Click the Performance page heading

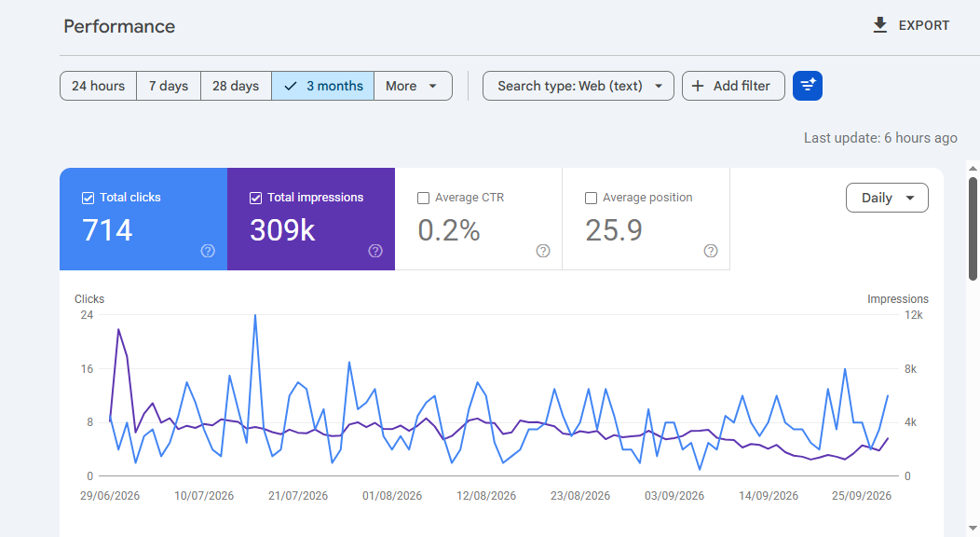(x=119, y=26)
